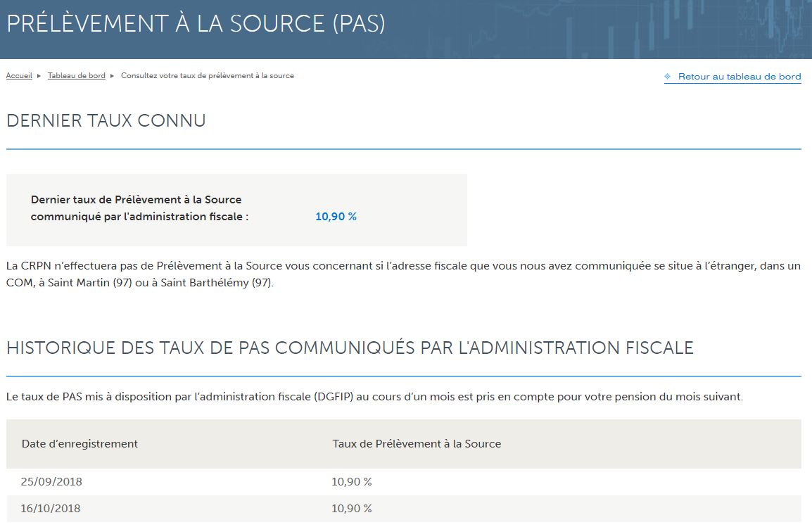Open the Tableau de bord breadcrumb link
Viewport: 812px width, 527px height.
coord(77,75)
